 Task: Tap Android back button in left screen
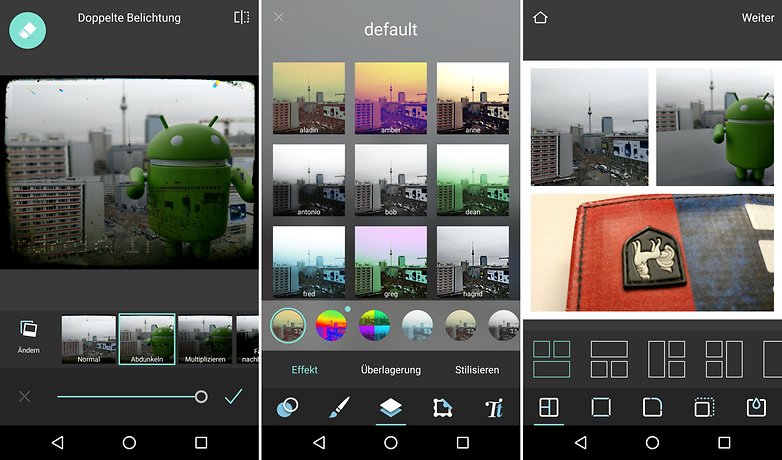pos(58,442)
